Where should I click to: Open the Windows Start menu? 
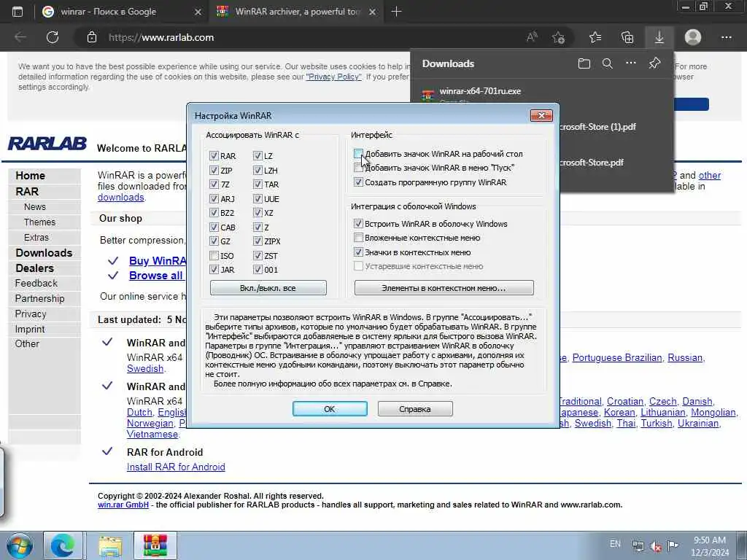20,546
